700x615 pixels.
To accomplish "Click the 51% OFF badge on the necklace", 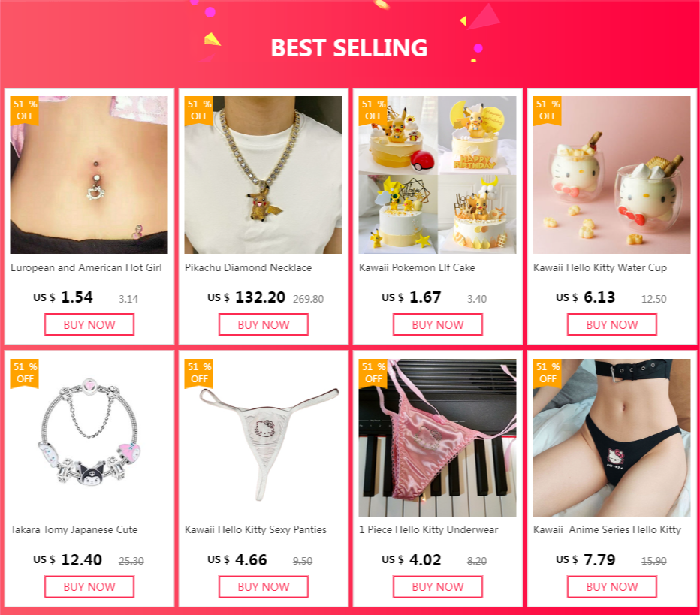I will point(199,110).
